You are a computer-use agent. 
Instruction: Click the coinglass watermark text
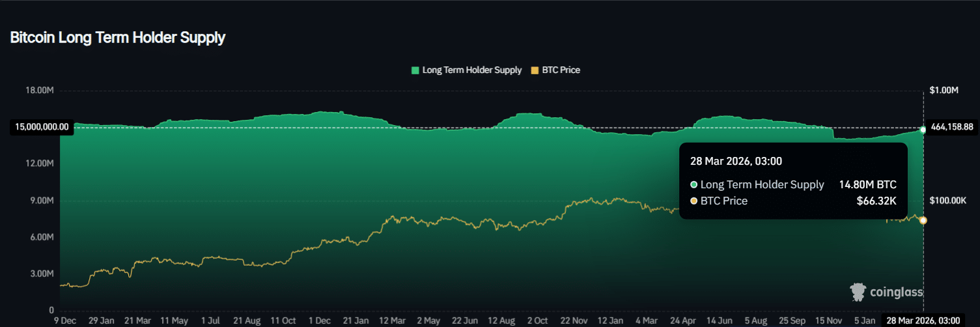[896, 294]
